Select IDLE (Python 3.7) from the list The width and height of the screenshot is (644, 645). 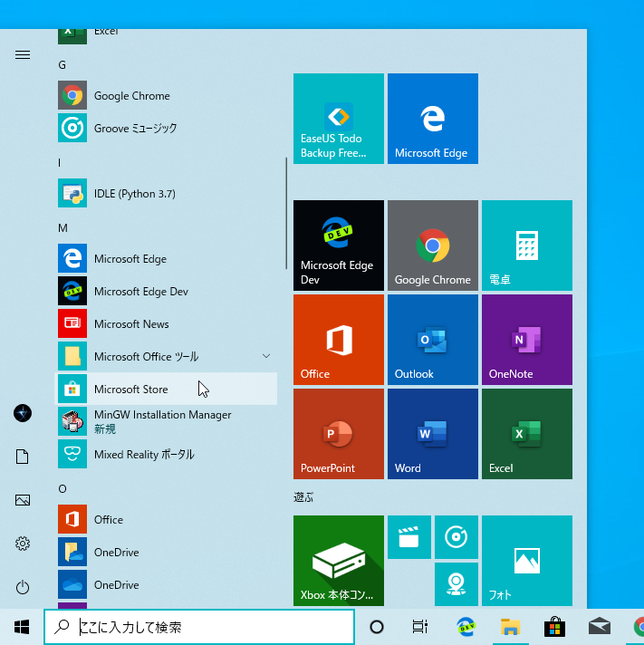[x=166, y=193]
